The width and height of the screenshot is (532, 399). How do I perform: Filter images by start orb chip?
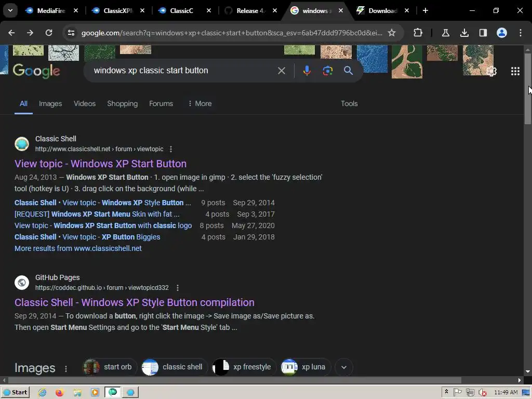tap(109, 367)
